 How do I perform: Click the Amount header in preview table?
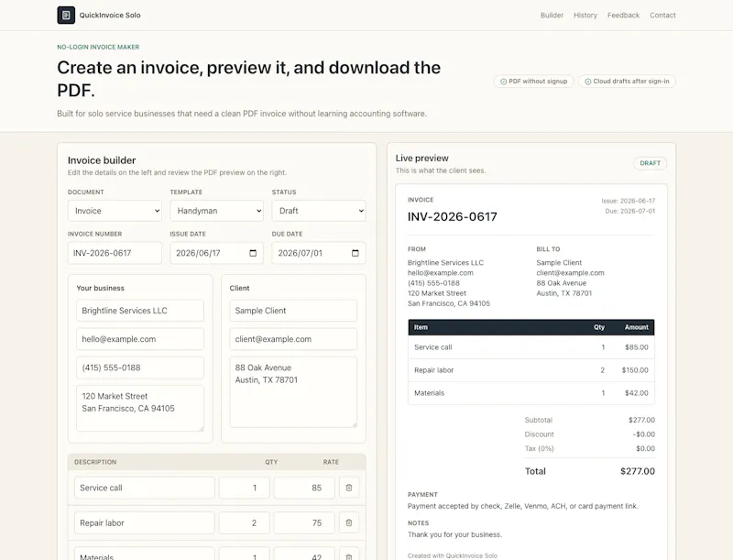(636, 327)
